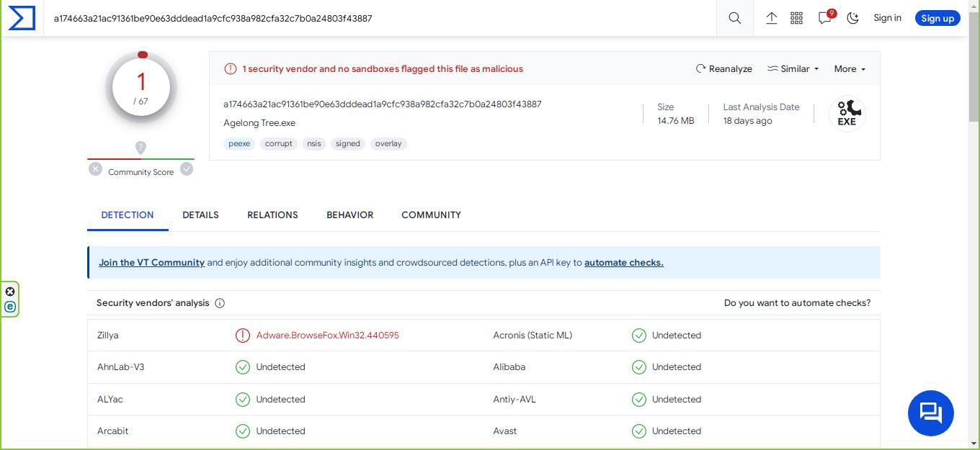
Task: Click the Agelong Tree.exe file name
Action: point(259,123)
